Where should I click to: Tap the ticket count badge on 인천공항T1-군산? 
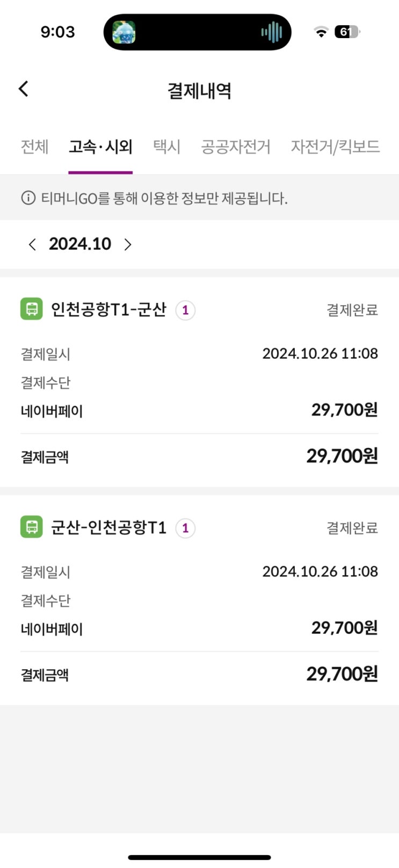pyautogui.click(x=185, y=310)
